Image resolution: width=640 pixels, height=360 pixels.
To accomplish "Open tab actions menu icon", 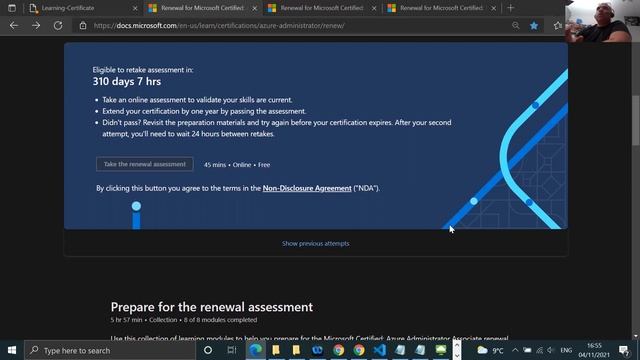I will tap(12, 8).
